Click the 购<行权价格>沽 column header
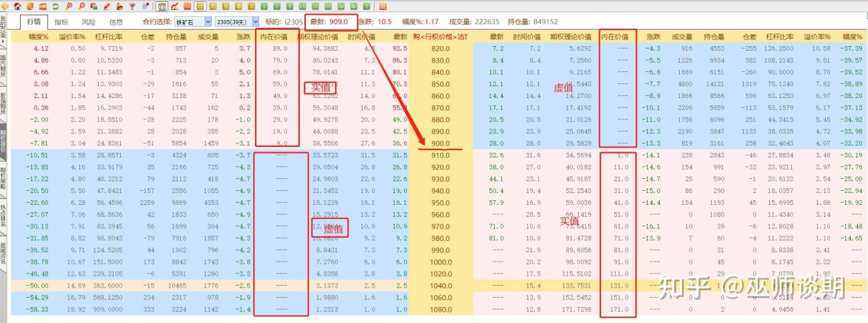Image resolution: width=868 pixels, height=323 pixels. (x=440, y=37)
